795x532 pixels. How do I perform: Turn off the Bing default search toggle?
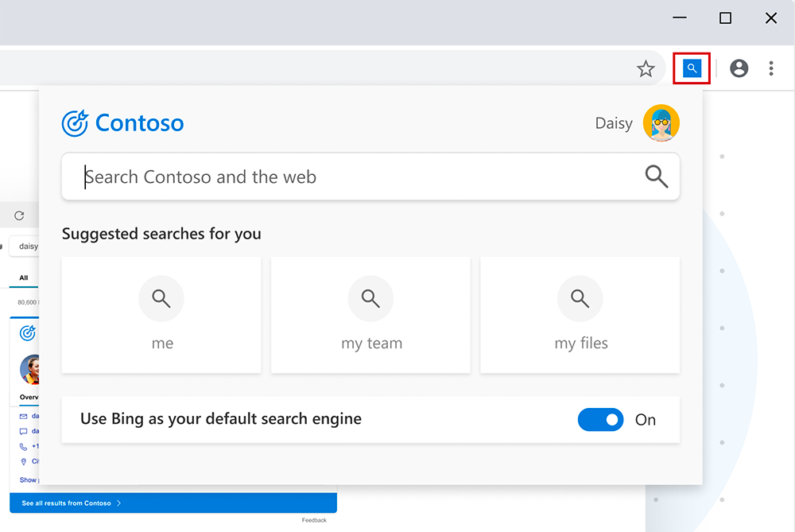coord(600,420)
